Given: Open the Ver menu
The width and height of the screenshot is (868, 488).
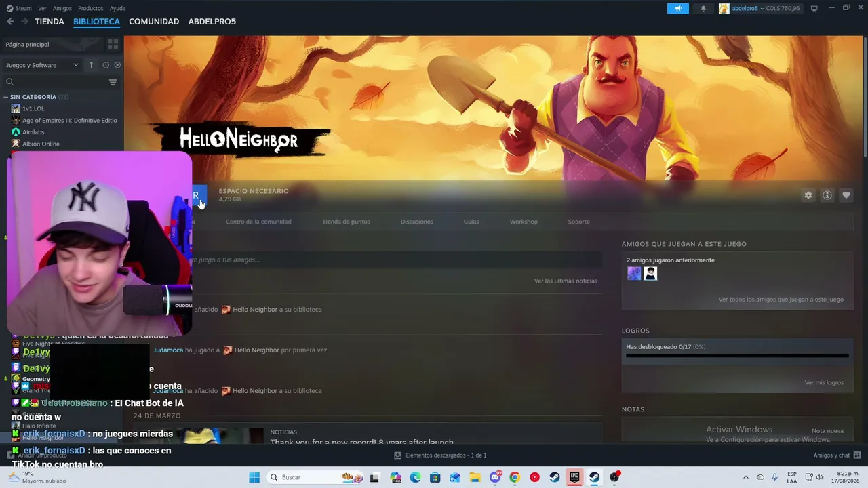Looking at the screenshot, I should 42,8.
